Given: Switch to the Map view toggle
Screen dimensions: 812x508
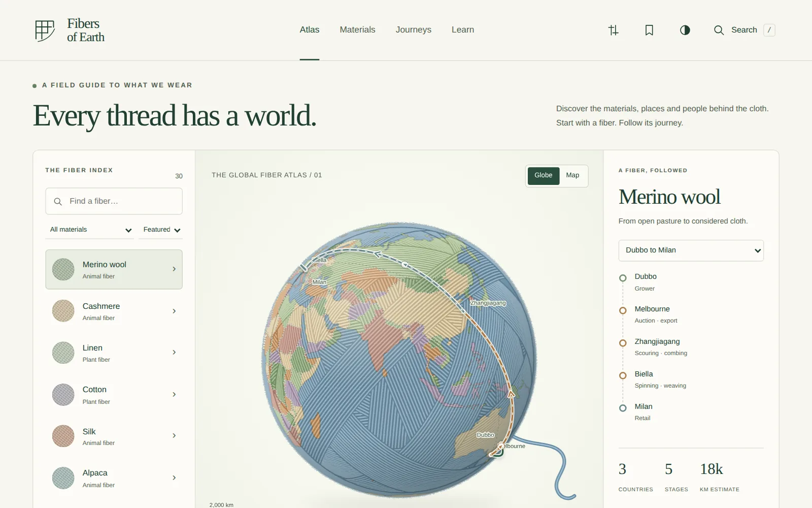Looking at the screenshot, I should point(572,176).
